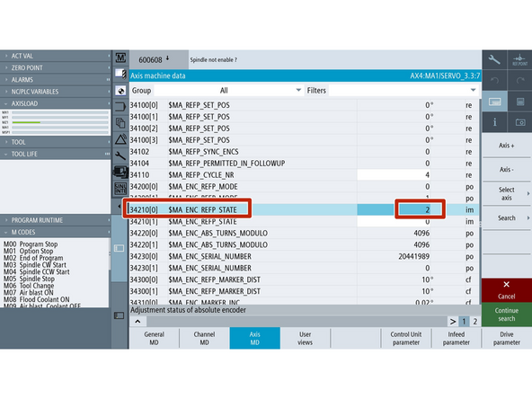Click the Axis - softkey
Screen dimensions: 532x399
coord(507,169)
